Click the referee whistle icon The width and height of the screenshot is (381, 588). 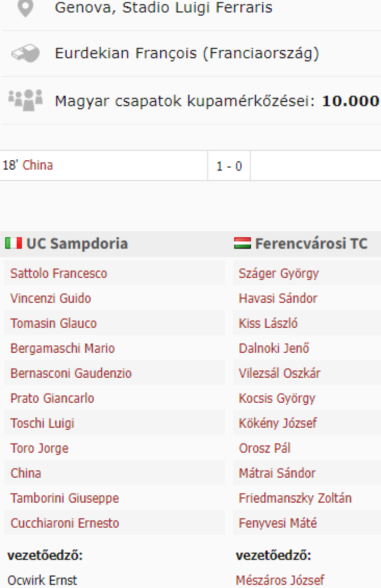[x=25, y=53]
